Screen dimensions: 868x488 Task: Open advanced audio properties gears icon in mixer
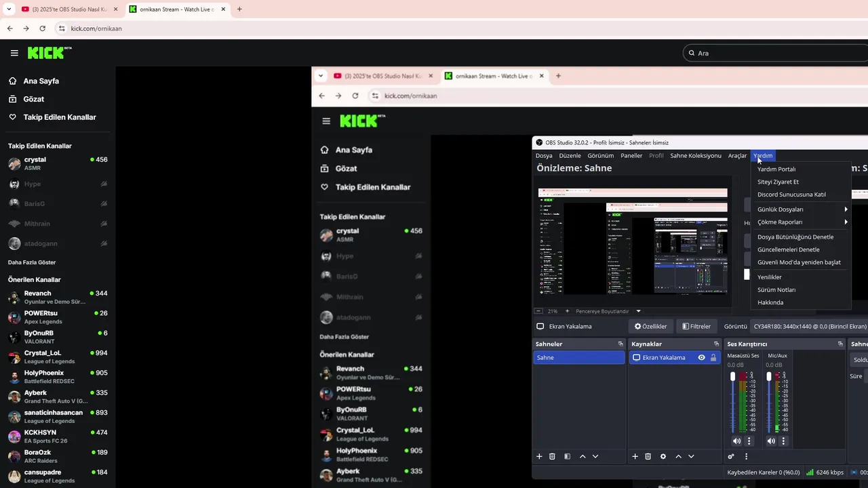coord(731,457)
